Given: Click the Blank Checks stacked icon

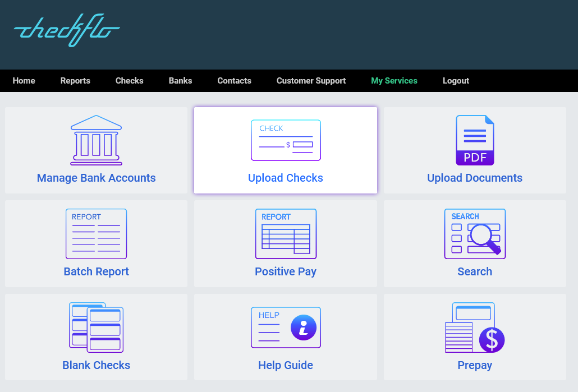Looking at the screenshot, I should pos(96,328).
